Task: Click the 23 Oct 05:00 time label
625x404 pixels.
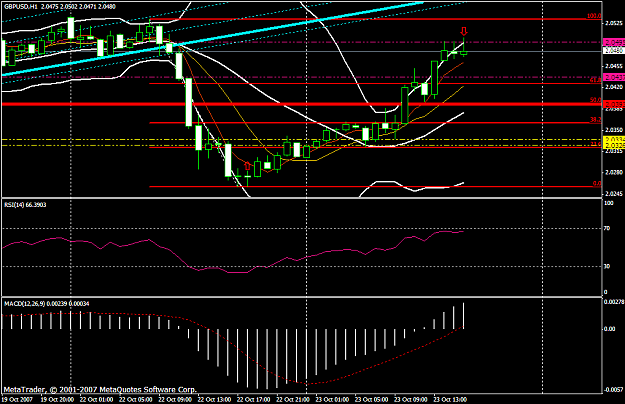Action: click(x=371, y=399)
